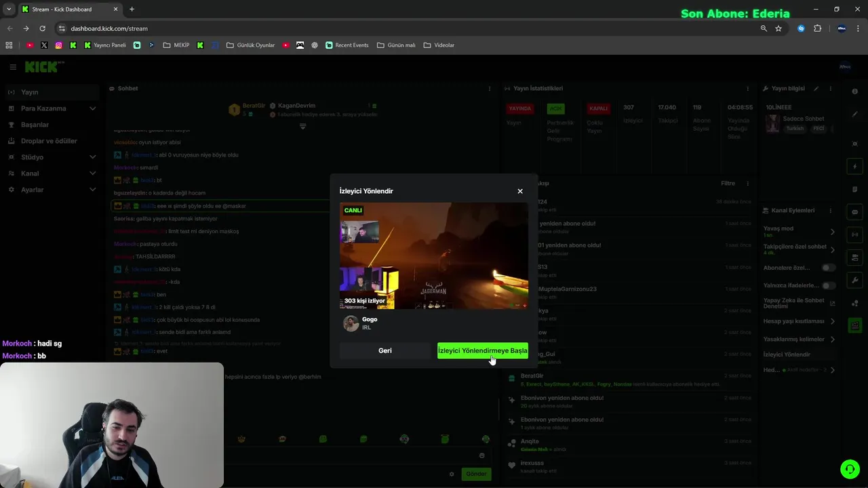Open Yayıncı Paneli bookmark
Screen dimensions: 868x488
point(105,45)
